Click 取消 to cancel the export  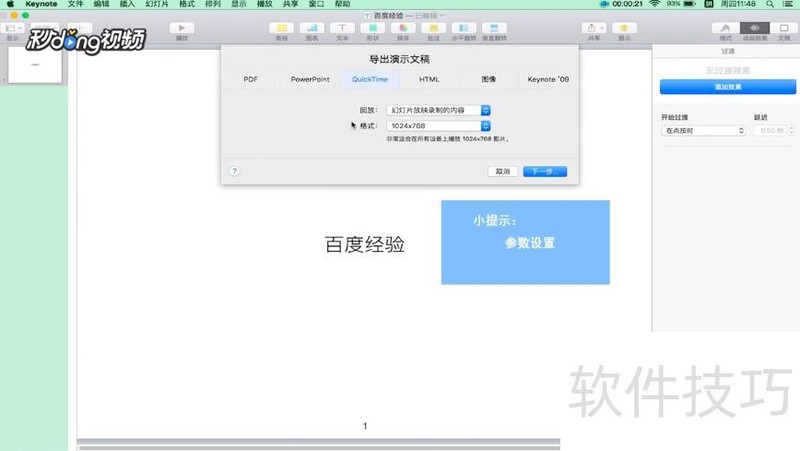coord(503,171)
